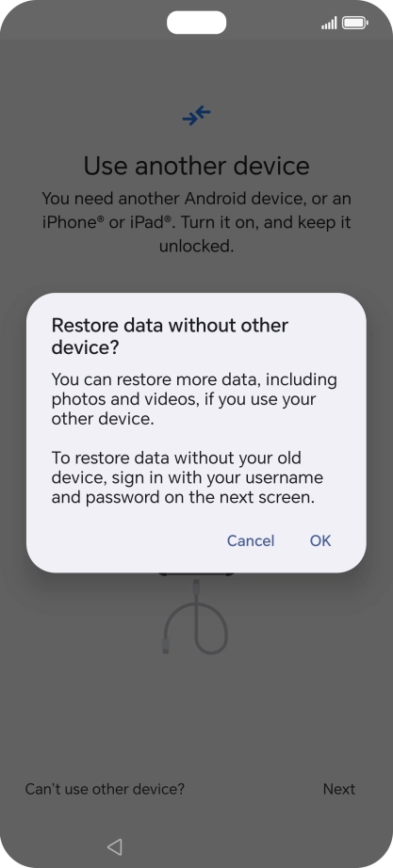Tap the You need another Android device text

tap(196, 199)
